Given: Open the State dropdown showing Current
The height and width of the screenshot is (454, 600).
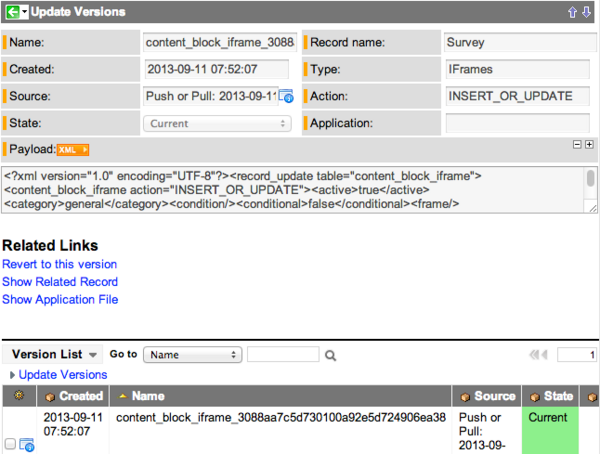Looking at the screenshot, I should pyautogui.click(x=217, y=124).
